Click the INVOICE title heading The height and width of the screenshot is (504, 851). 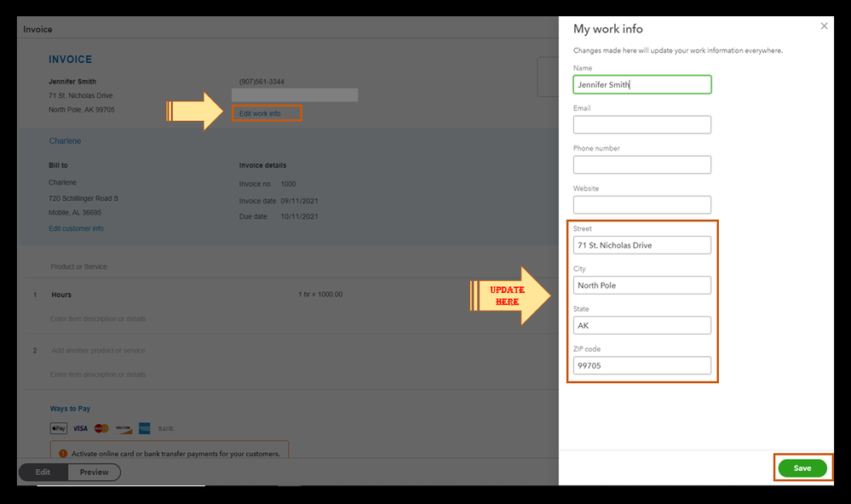70,60
